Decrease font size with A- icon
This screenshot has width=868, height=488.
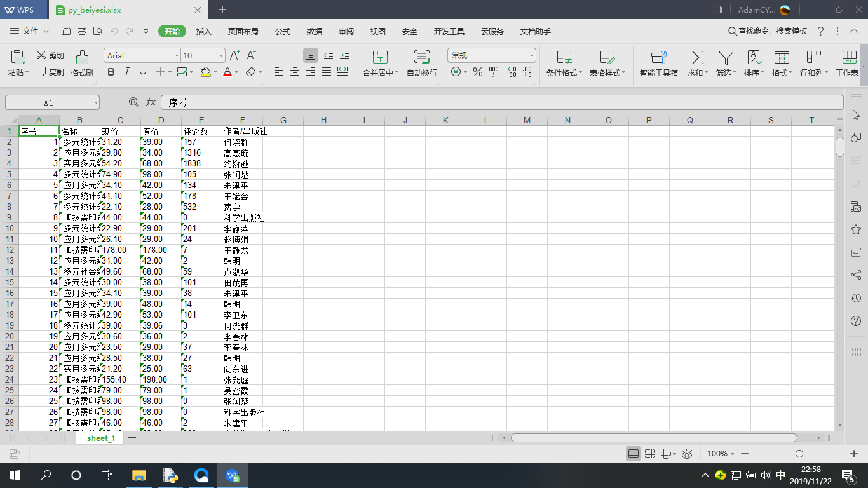tap(252, 56)
